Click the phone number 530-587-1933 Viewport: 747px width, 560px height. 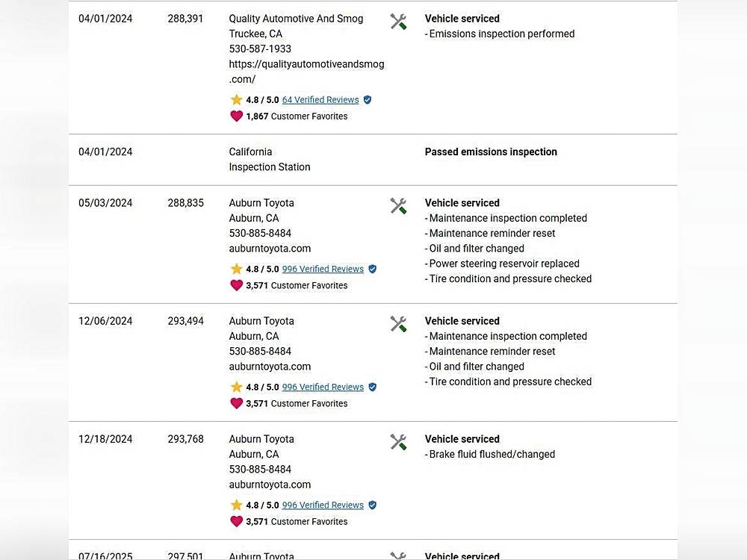coord(260,49)
